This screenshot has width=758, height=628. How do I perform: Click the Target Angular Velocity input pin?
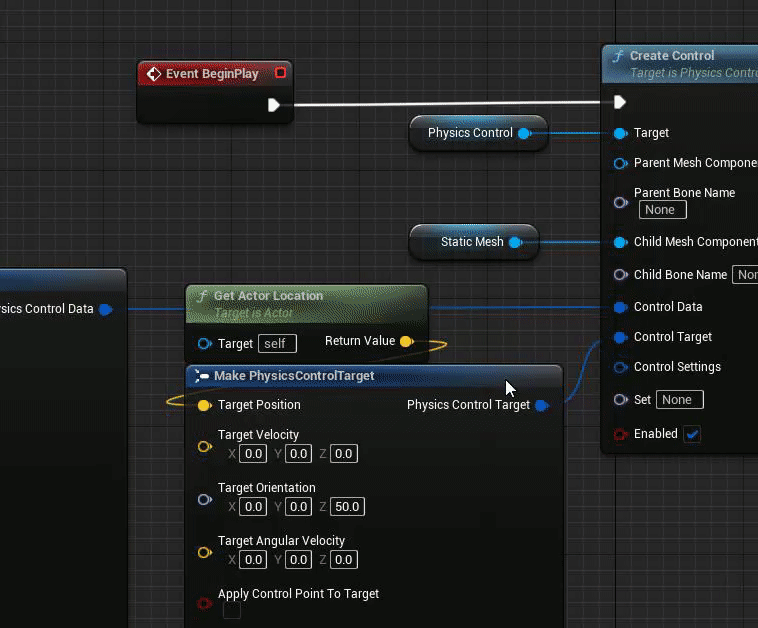tap(204, 552)
